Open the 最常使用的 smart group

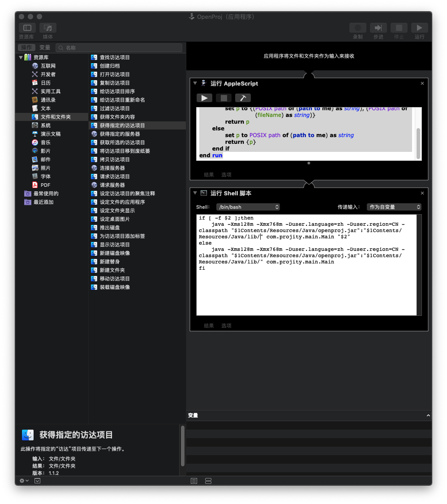pos(46,194)
